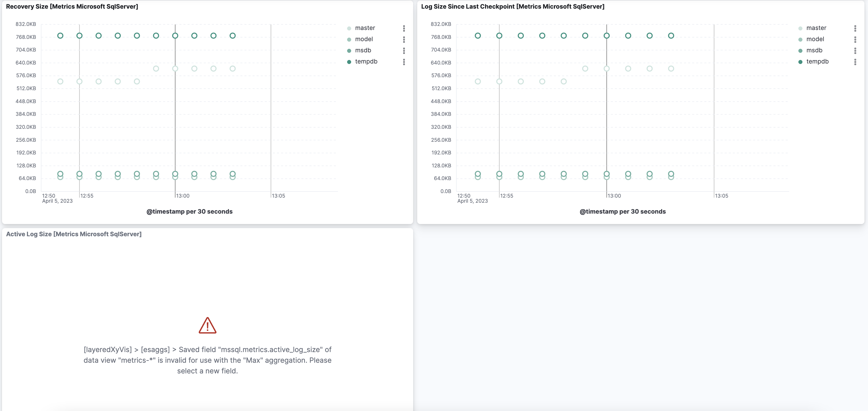Open legend actions for msdb series in Recovery Size

click(x=404, y=51)
